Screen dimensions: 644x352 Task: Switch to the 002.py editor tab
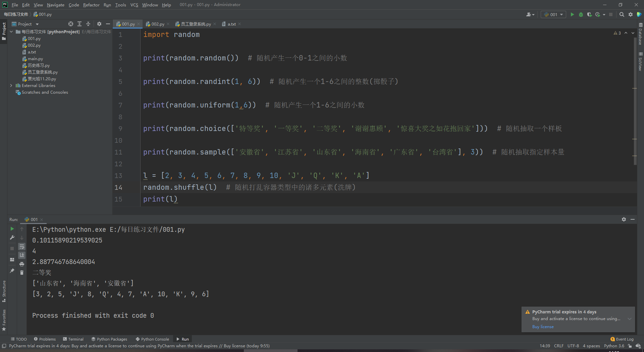(158, 24)
